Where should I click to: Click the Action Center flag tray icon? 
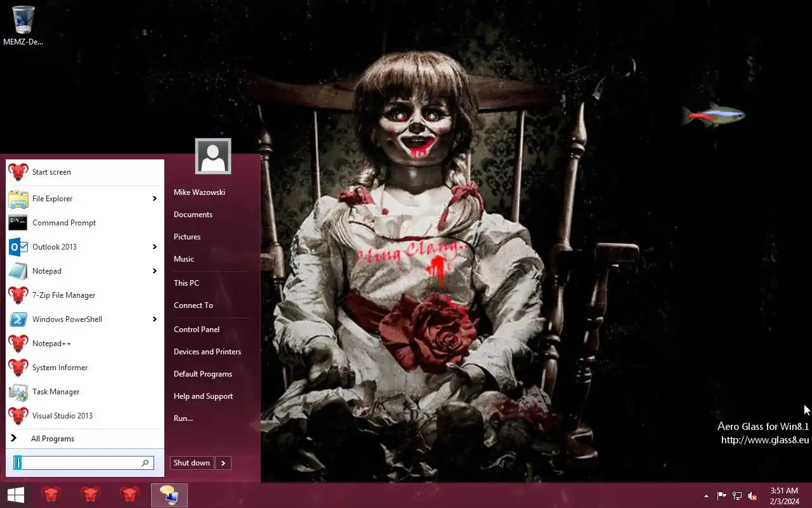(x=722, y=496)
